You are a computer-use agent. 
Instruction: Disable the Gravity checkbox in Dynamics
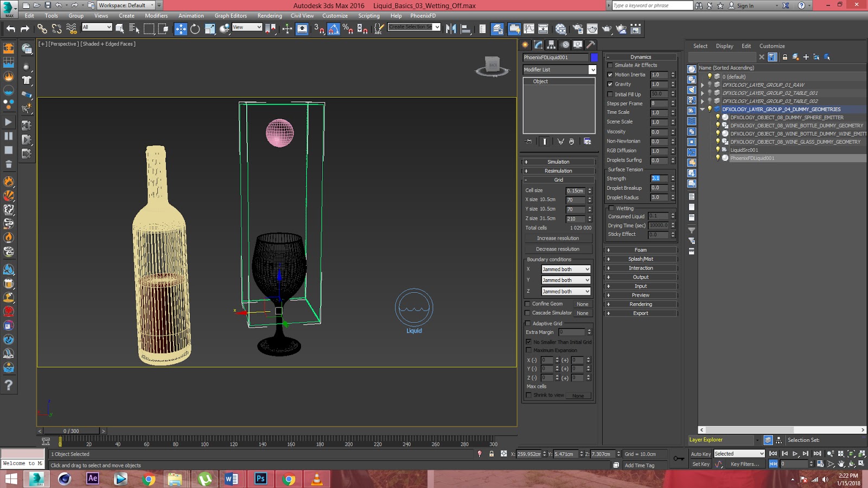click(x=611, y=84)
